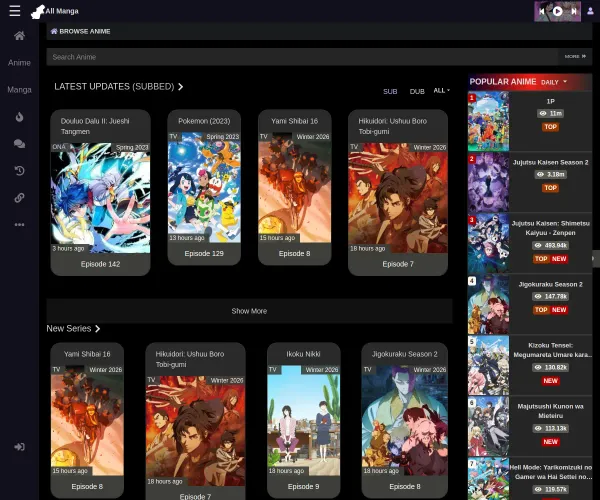Open Kizoku Tensei popular entry

point(551,350)
